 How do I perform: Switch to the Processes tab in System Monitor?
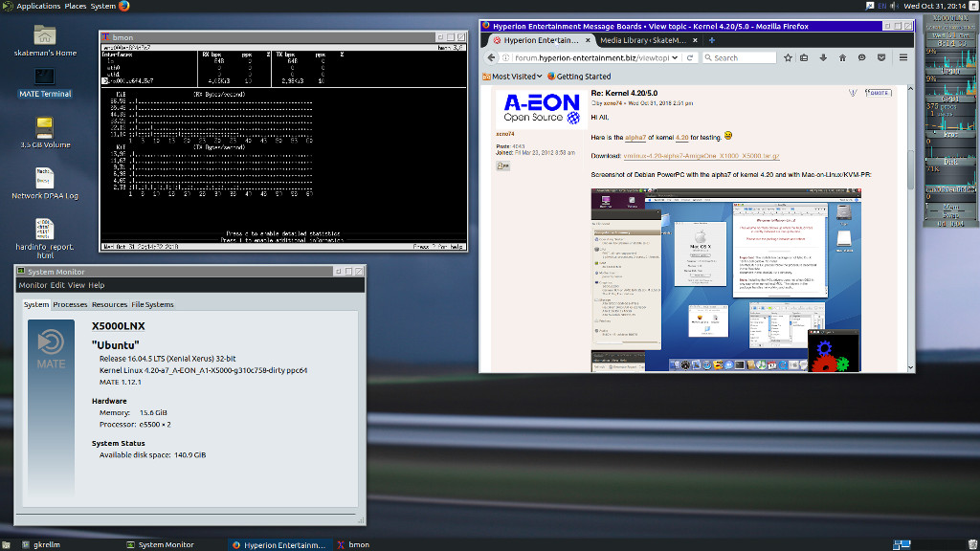coord(70,304)
